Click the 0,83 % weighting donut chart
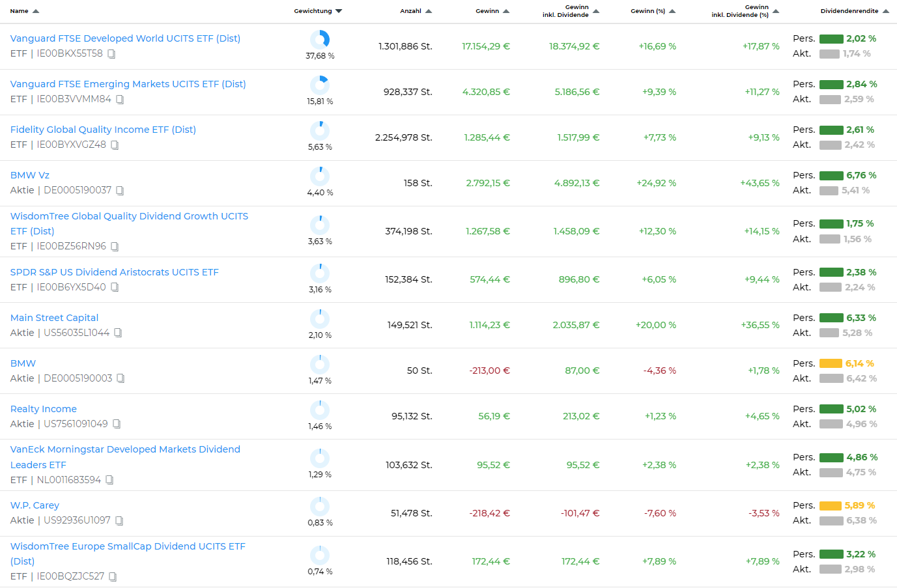The image size is (897, 588). [x=320, y=506]
